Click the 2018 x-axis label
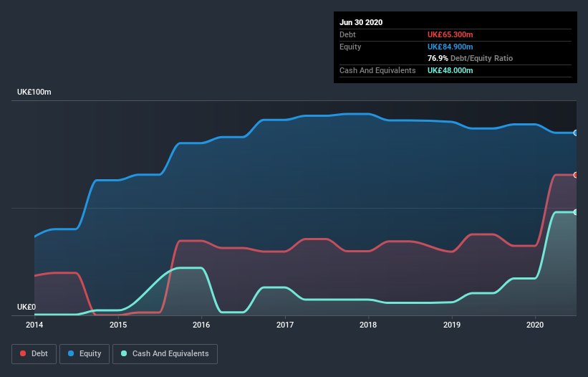 coord(368,325)
